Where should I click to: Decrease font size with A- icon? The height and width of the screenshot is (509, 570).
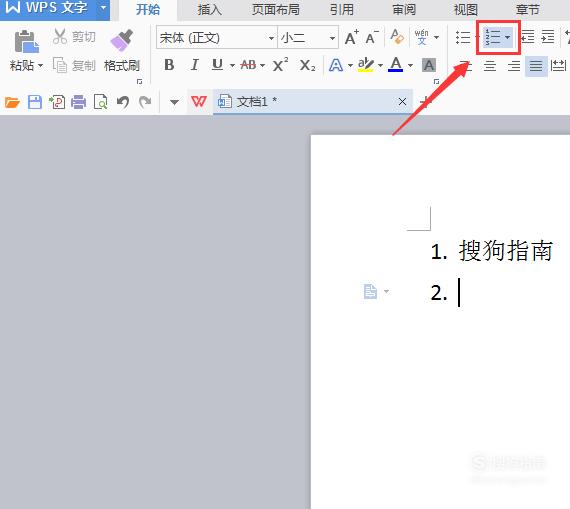[372, 37]
